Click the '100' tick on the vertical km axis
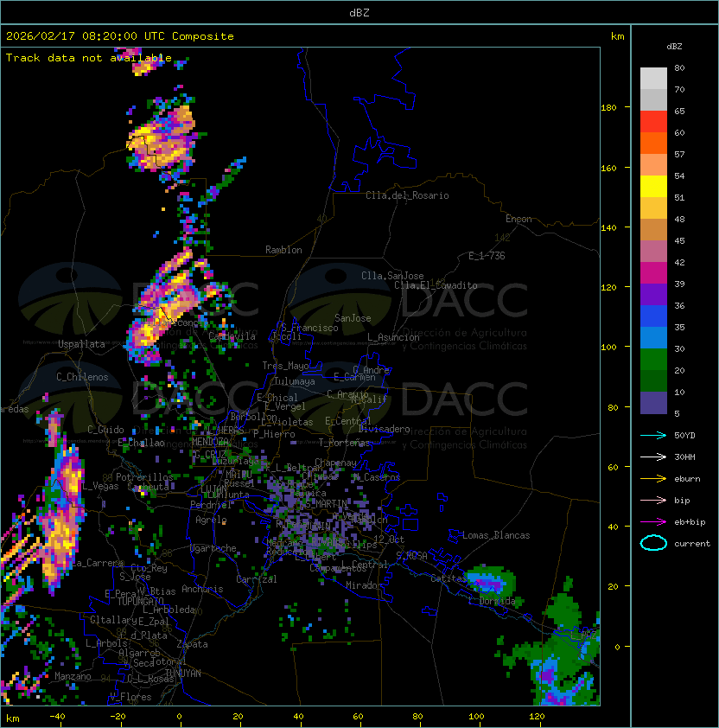The width and height of the screenshot is (719, 728). click(x=608, y=348)
